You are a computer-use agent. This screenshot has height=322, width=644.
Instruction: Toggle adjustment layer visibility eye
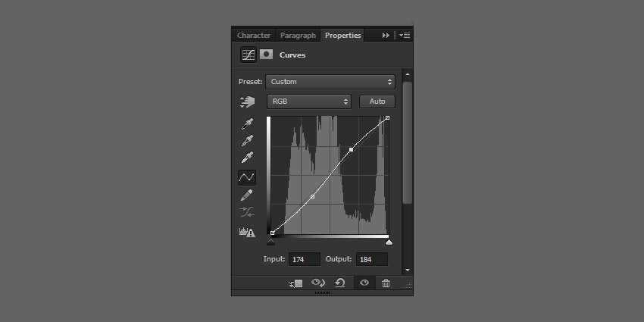point(364,283)
